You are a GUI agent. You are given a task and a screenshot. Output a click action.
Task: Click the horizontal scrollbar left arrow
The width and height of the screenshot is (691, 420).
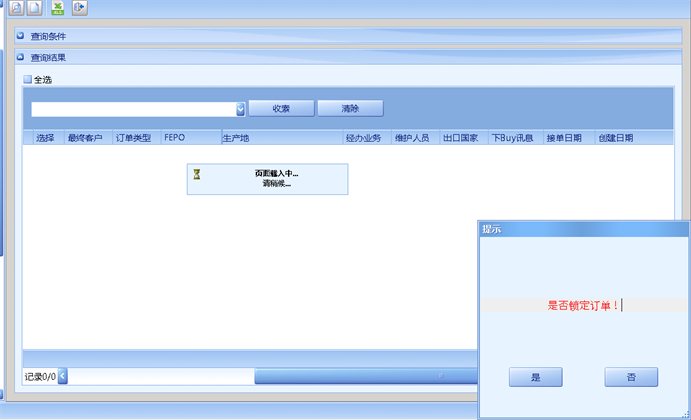63,377
